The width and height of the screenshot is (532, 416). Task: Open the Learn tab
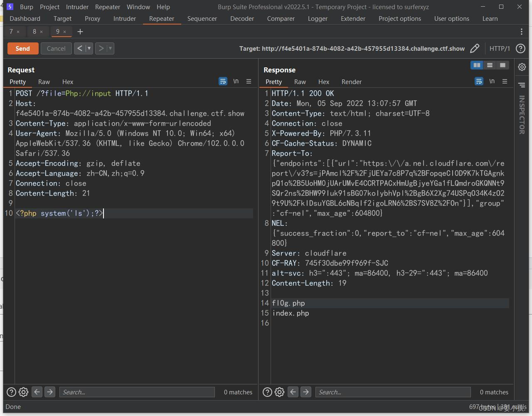[x=490, y=19]
